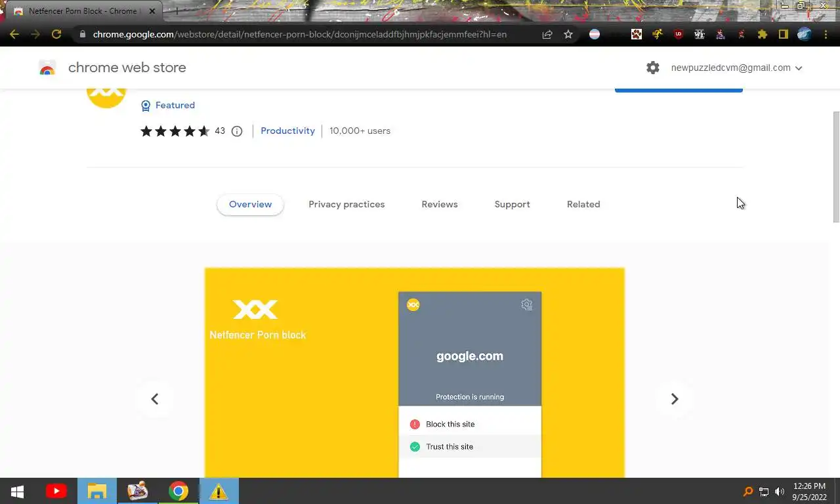Open the Chrome taskbar icon
The width and height of the screenshot is (840, 504).
(x=178, y=491)
